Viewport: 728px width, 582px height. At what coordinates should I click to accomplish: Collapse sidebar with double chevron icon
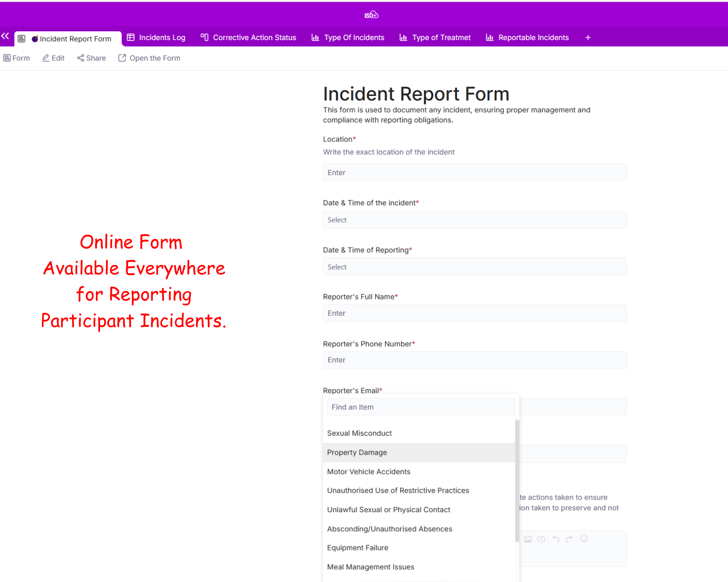pos(5,36)
